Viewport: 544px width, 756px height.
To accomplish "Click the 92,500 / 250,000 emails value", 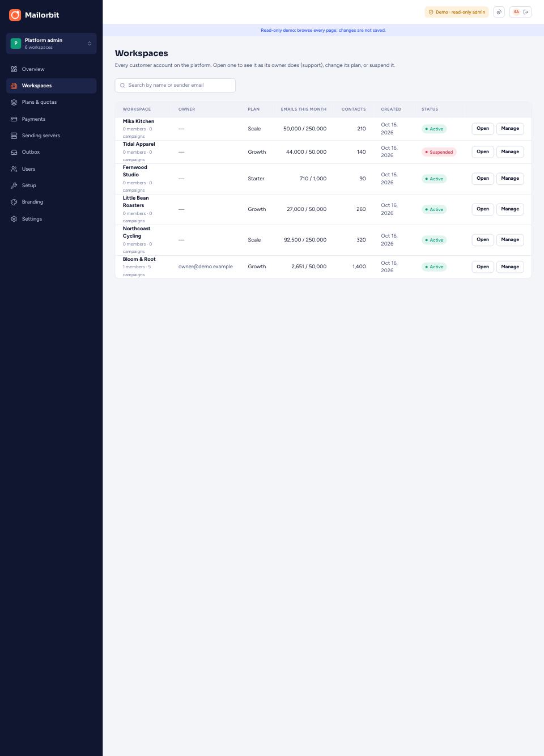I will coord(305,240).
